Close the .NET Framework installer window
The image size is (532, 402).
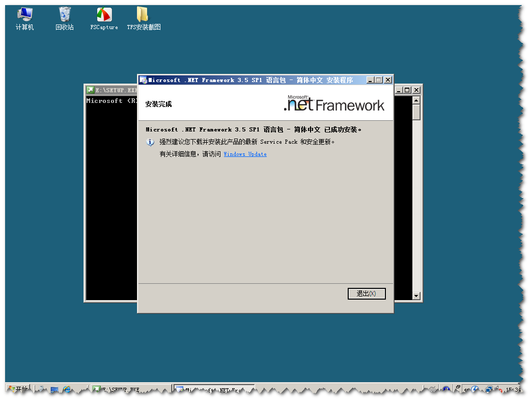point(388,80)
